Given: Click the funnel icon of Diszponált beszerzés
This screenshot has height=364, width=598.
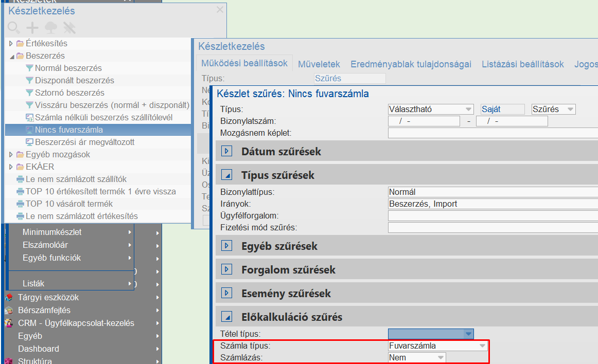Looking at the screenshot, I should [29, 80].
